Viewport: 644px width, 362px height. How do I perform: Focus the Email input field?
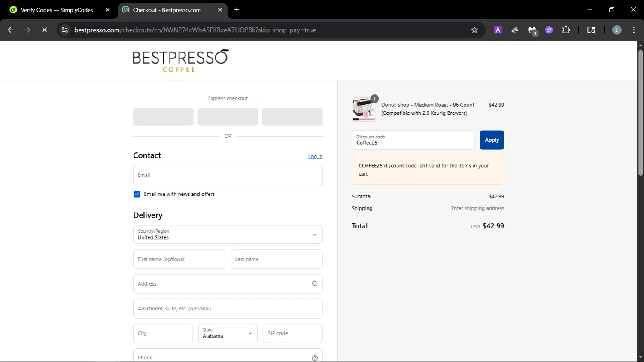click(x=228, y=175)
